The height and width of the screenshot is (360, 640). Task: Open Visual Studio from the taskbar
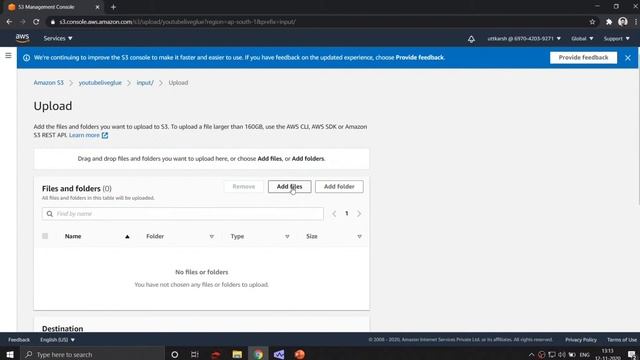(279, 354)
